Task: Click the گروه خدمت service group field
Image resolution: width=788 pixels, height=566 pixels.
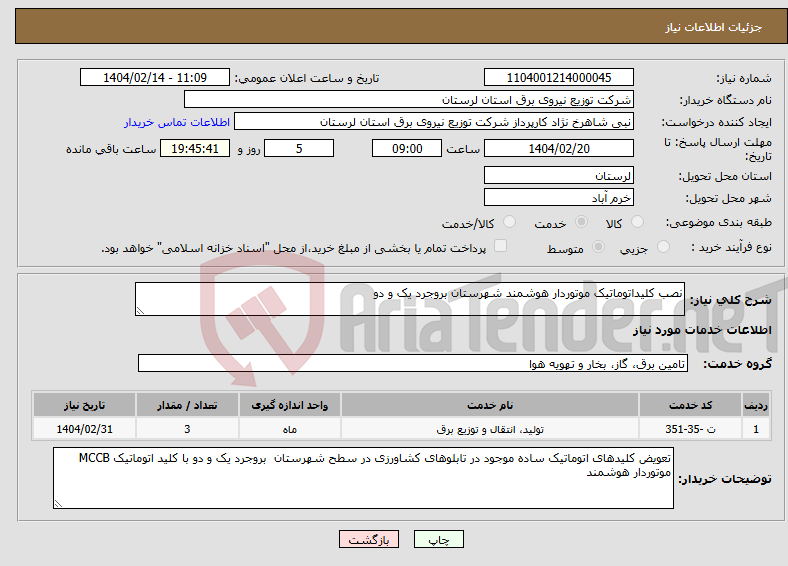Action: coord(413,363)
